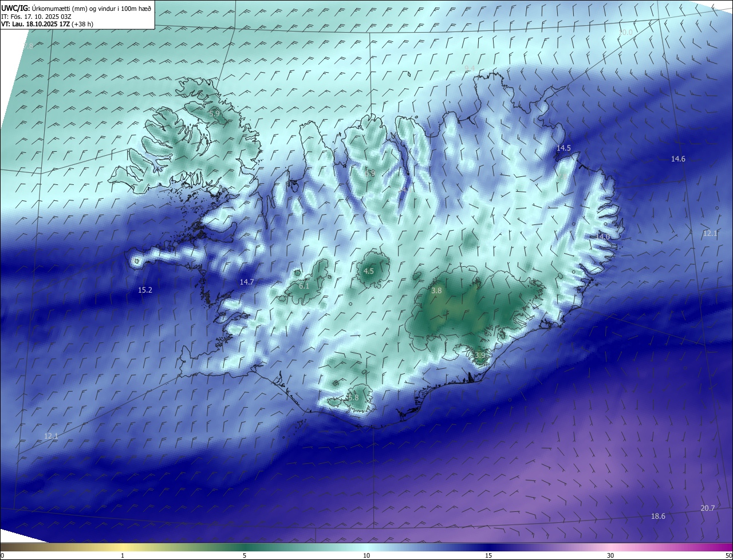Select the 30 tick on the colour scale
This screenshot has height=560, width=733.
click(610, 555)
